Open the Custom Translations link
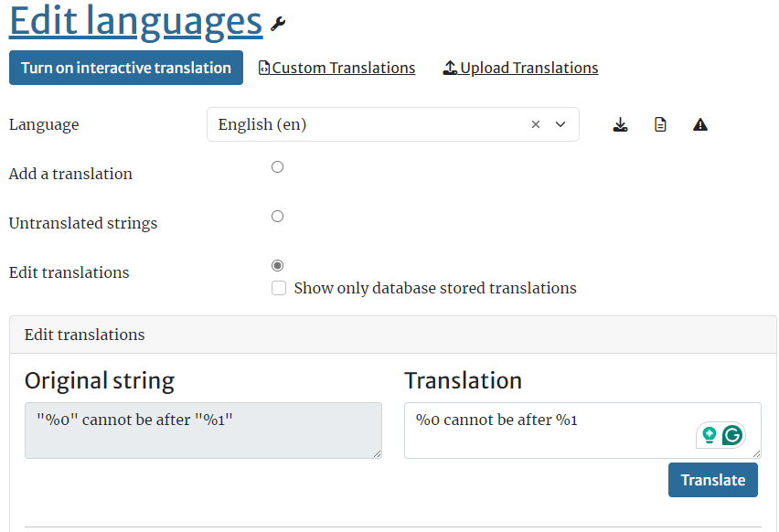Viewport: 779px width, 532px height. click(336, 68)
